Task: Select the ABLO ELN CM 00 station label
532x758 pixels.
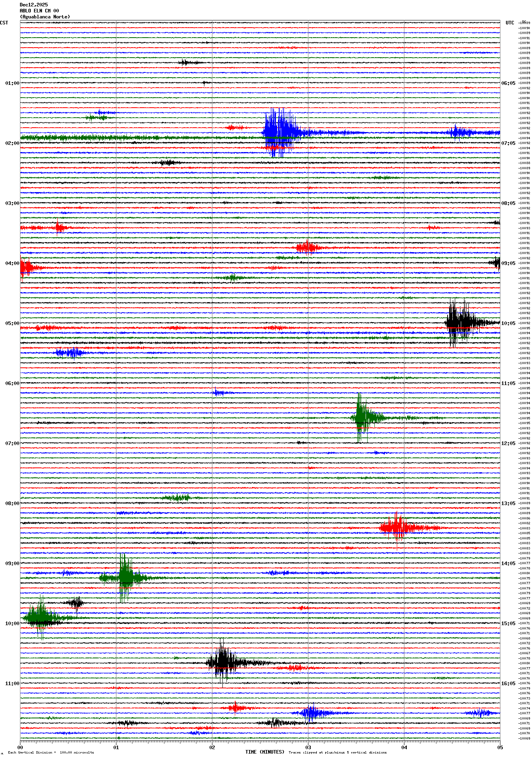Action: [x=39, y=11]
